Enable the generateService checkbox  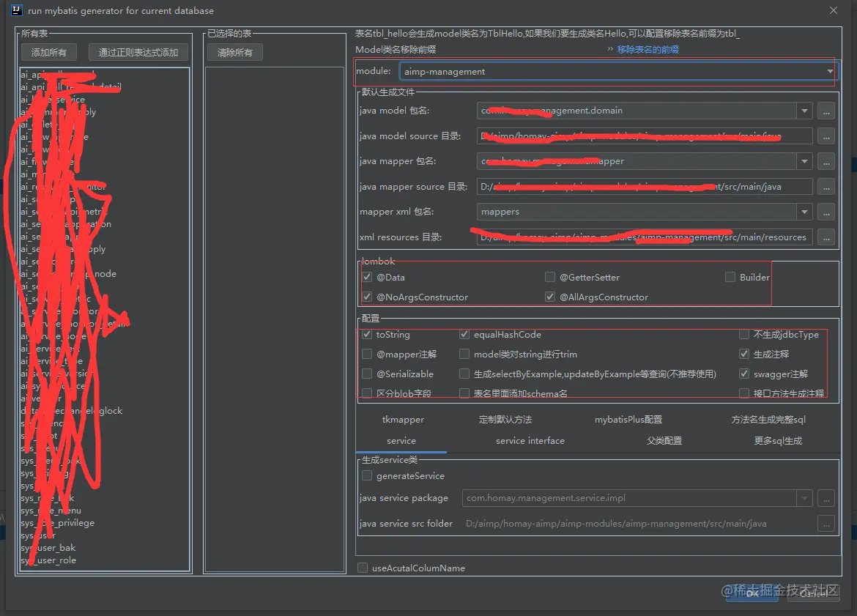[367, 475]
